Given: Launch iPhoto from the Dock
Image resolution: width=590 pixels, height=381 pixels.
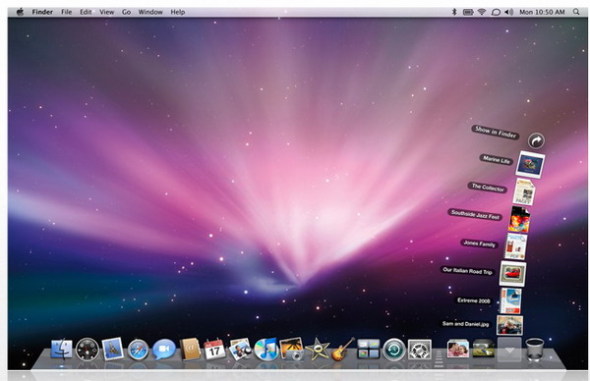Looking at the screenshot, I should 292,349.
